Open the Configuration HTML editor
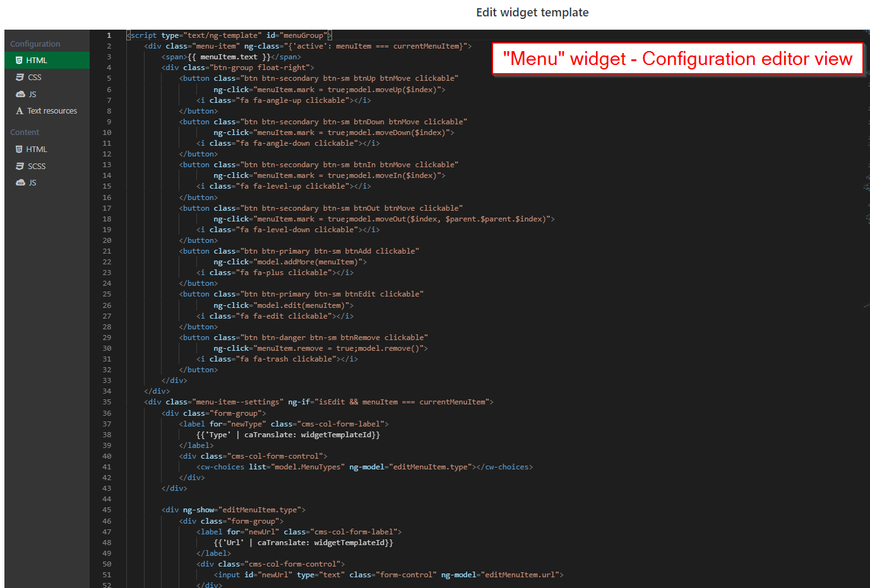This screenshot has height=588, width=870. [x=47, y=60]
